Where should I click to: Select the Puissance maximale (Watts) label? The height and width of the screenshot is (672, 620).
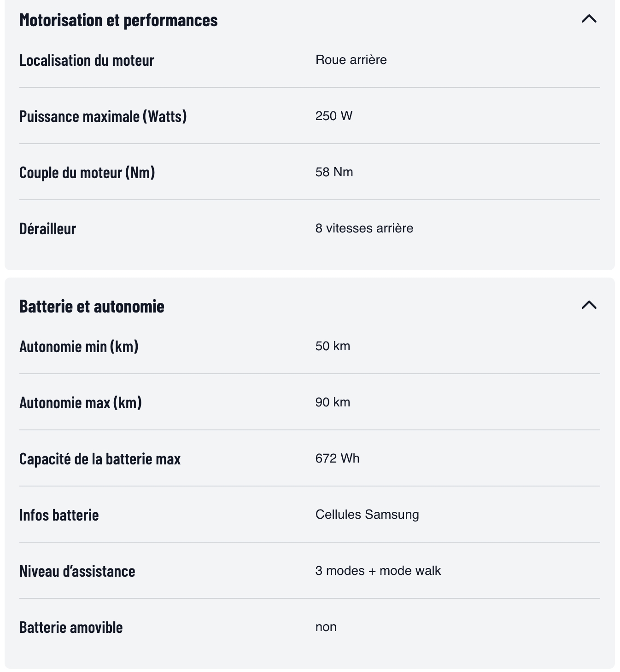tap(103, 116)
